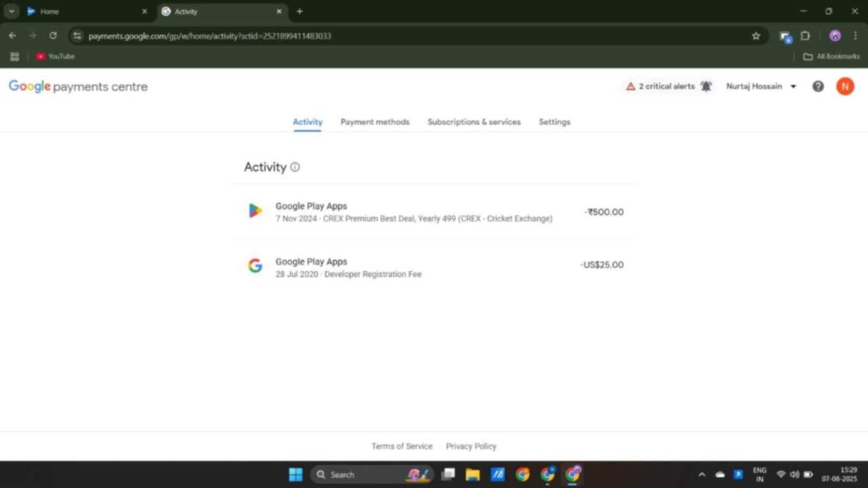The width and height of the screenshot is (868, 488).
Task: Click the Activity info icon
Action: pyautogui.click(x=295, y=167)
